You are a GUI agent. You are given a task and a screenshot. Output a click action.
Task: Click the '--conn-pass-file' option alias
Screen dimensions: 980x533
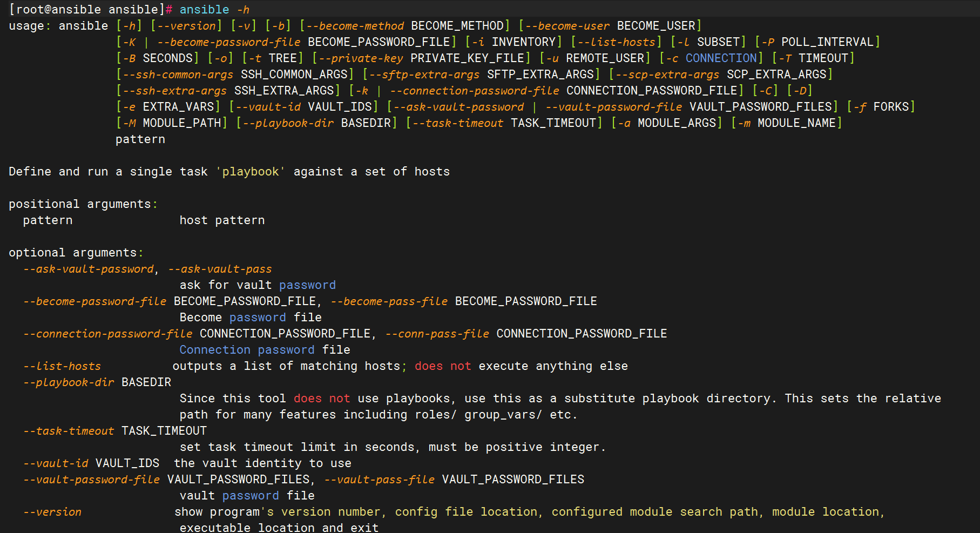tap(437, 334)
